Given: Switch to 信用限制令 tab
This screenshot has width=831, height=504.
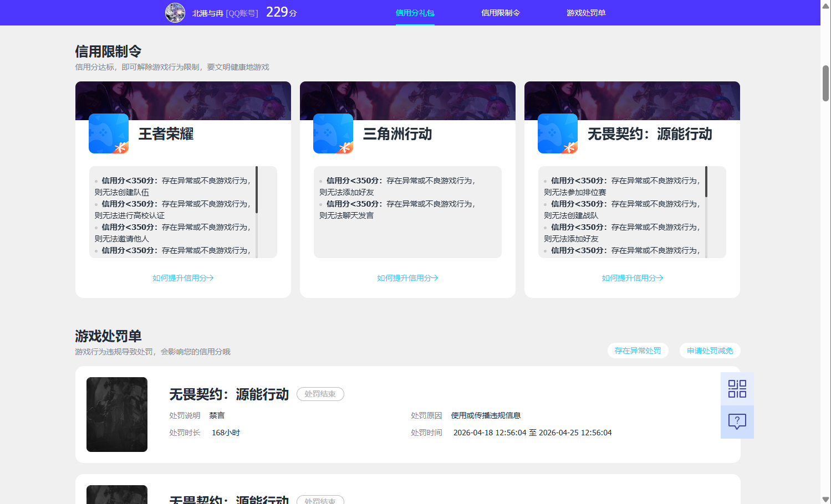Looking at the screenshot, I should [x=501, y=13].
